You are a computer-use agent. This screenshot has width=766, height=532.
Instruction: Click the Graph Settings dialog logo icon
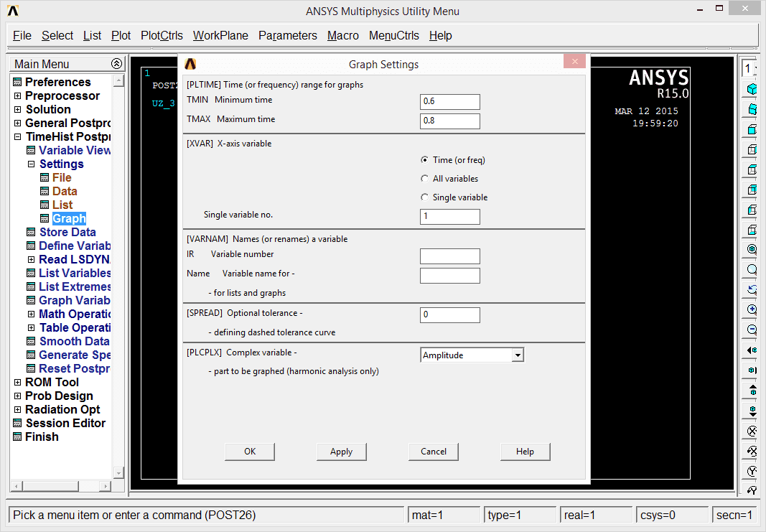pos(190,64)
